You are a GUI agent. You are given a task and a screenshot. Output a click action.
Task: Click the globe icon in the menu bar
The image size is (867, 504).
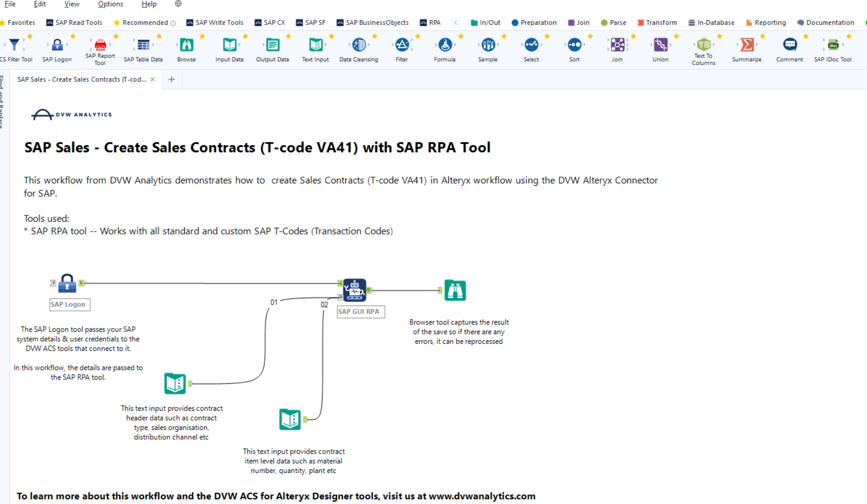pos(178,4)
